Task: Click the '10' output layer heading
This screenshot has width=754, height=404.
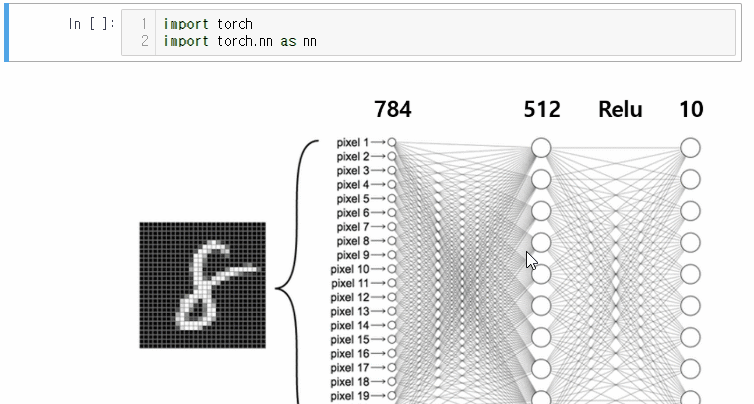Action: click(x=691, y=109)
